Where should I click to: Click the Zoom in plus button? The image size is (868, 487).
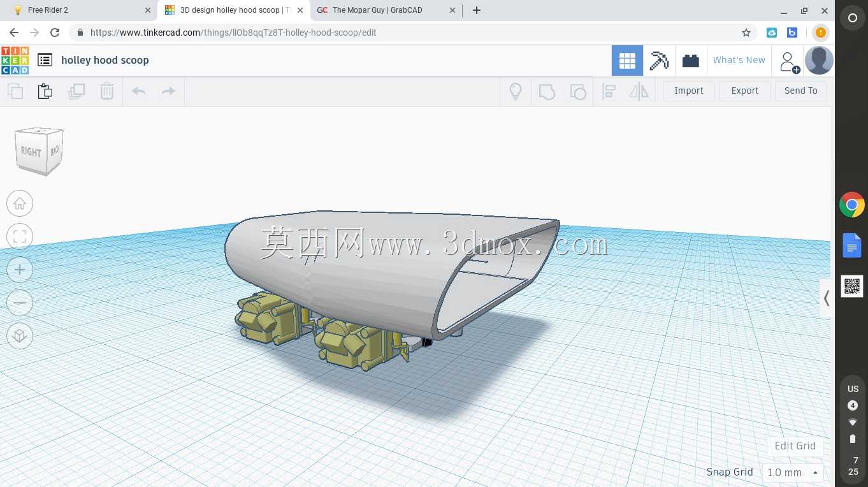(x=20, y=270)
